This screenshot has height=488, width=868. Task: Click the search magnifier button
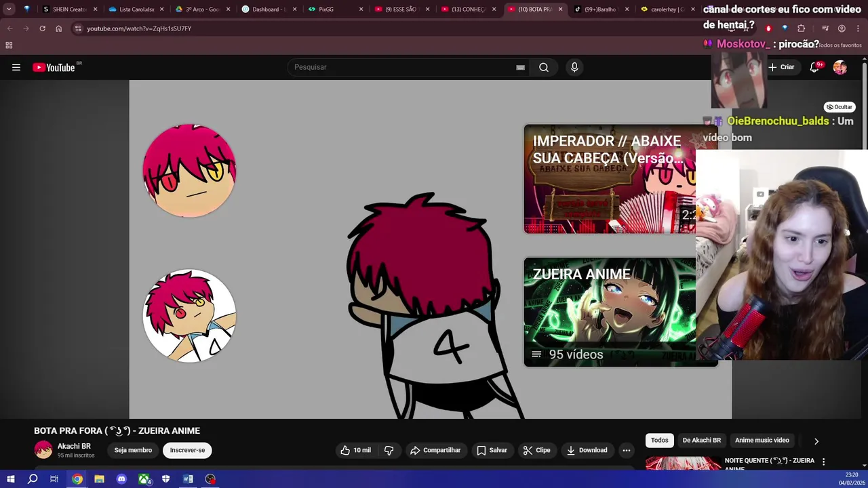coord(544,67)
